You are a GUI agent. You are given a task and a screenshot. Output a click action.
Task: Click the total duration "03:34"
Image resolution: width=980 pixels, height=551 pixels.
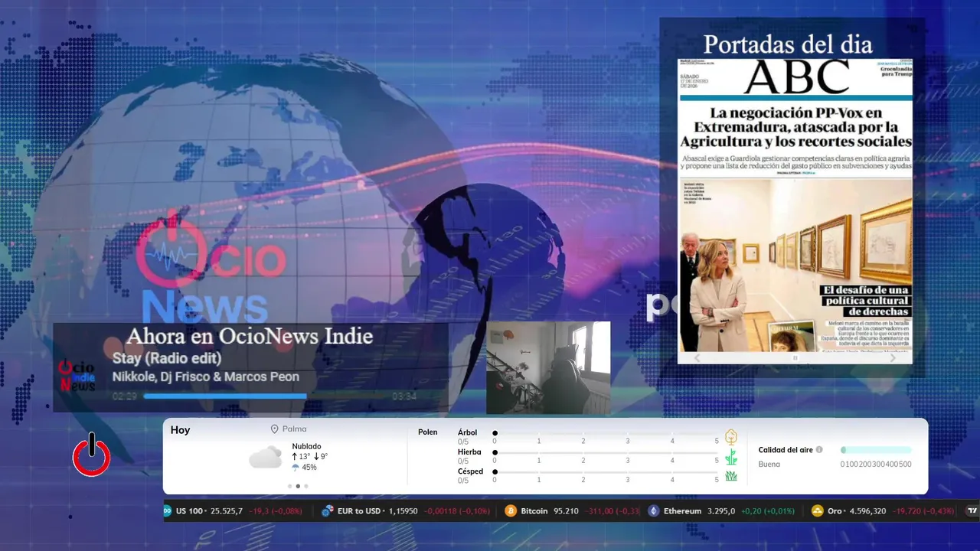click(x=404, y=396)
